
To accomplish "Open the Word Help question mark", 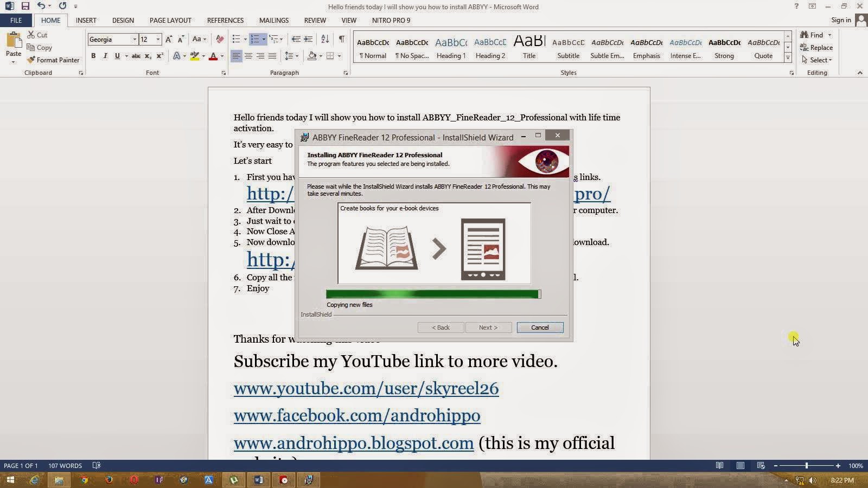I will click(x=796, y=6).
